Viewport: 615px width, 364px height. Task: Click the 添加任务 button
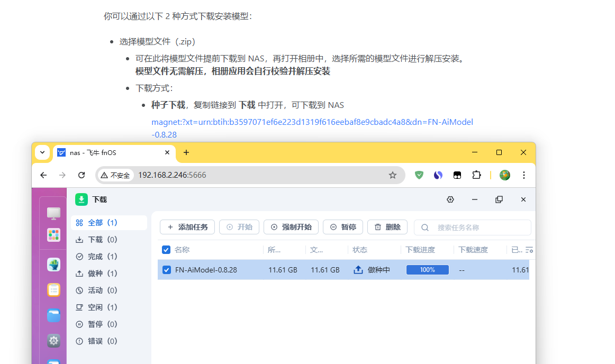tap(187, 227)
